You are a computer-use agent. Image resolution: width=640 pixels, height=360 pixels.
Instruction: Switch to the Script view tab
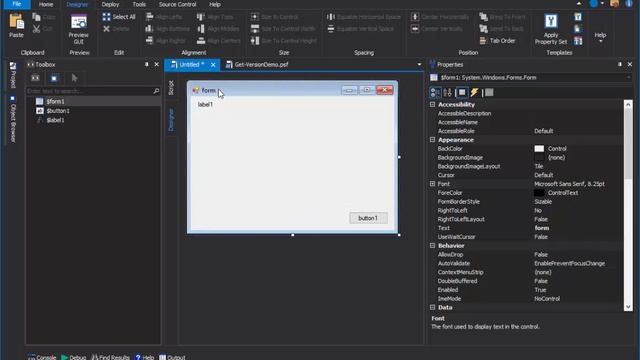[x=171, y=88]
